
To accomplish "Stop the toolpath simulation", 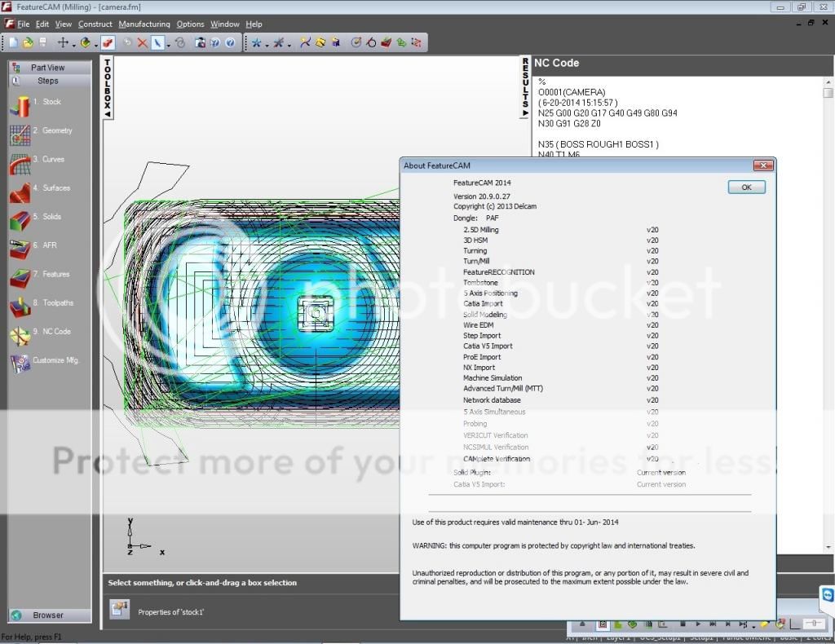I will tap(683, 624).
